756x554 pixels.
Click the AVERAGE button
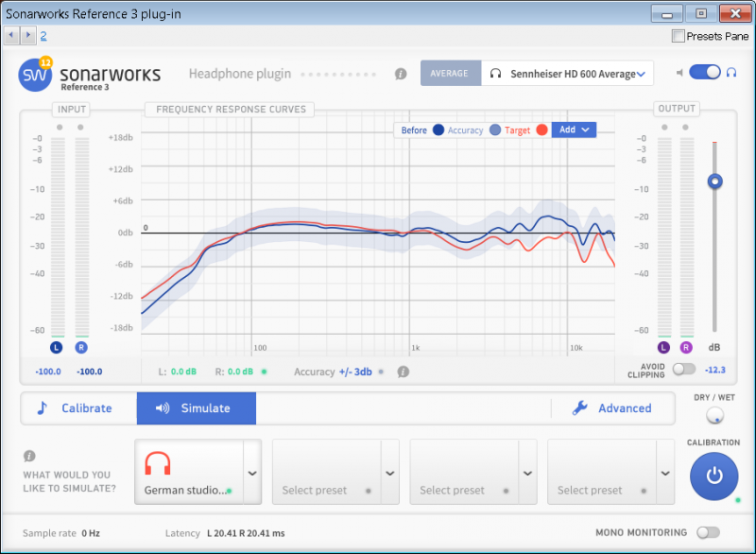tap(450, 74)
